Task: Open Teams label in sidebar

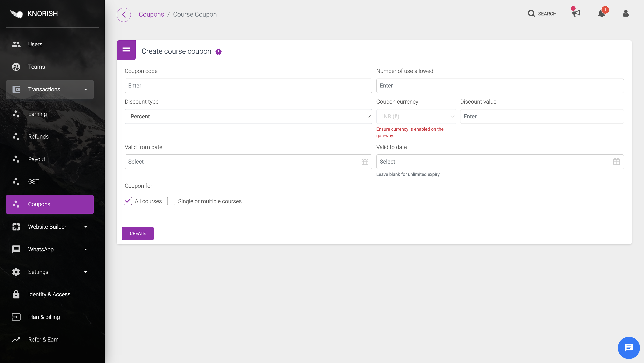Action: pyautogui.click(x=36, y=67)
